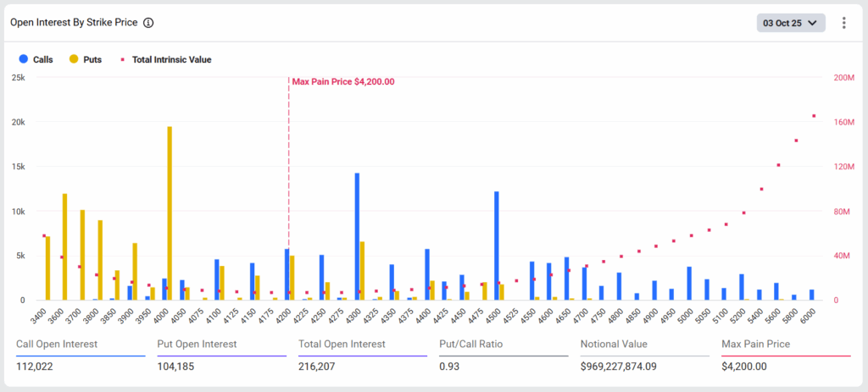
Task: Click the Calls bar at strike 4500
Action: (x=497, y=246)
